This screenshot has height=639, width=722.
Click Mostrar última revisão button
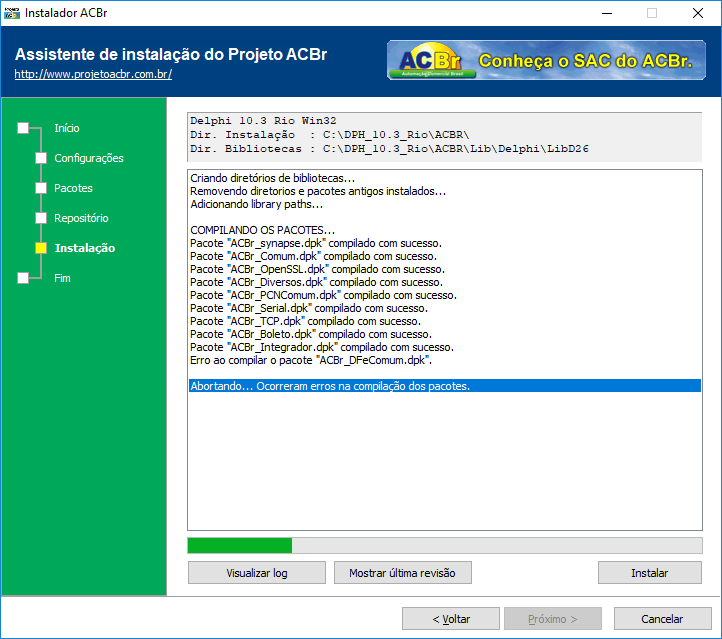[402, 573]
